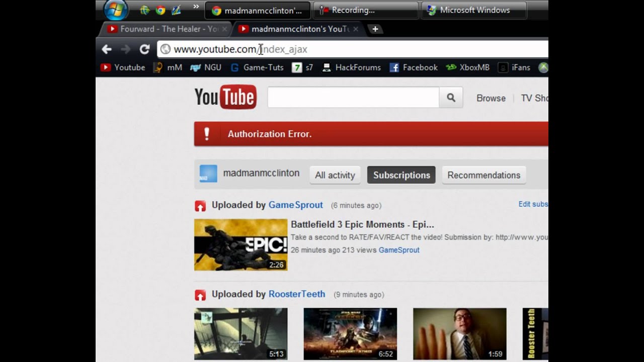This screenshot has width=644, height=362.
Task: Open the NGU bookmark
Action: point(206,67)
